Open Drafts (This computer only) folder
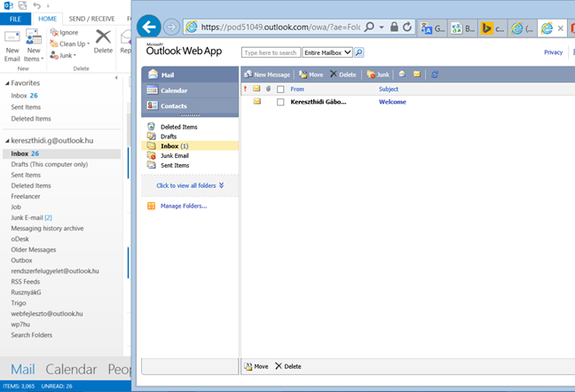The width and height of the screenshot is (575, 392). (50, 164)
